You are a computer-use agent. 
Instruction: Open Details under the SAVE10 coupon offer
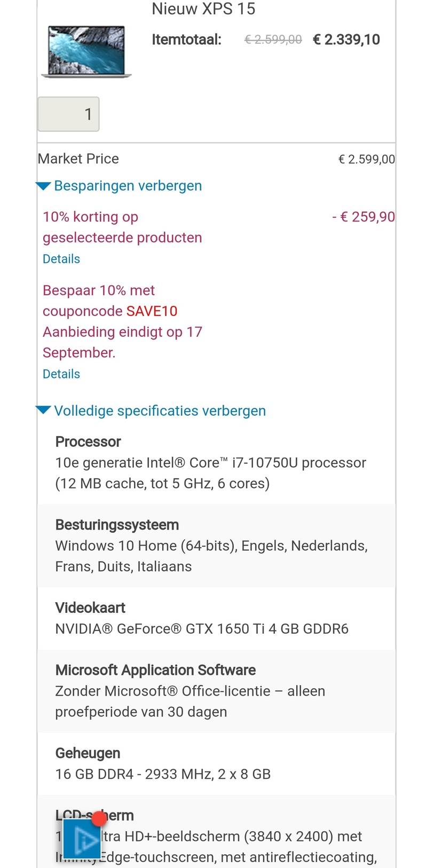61,374
